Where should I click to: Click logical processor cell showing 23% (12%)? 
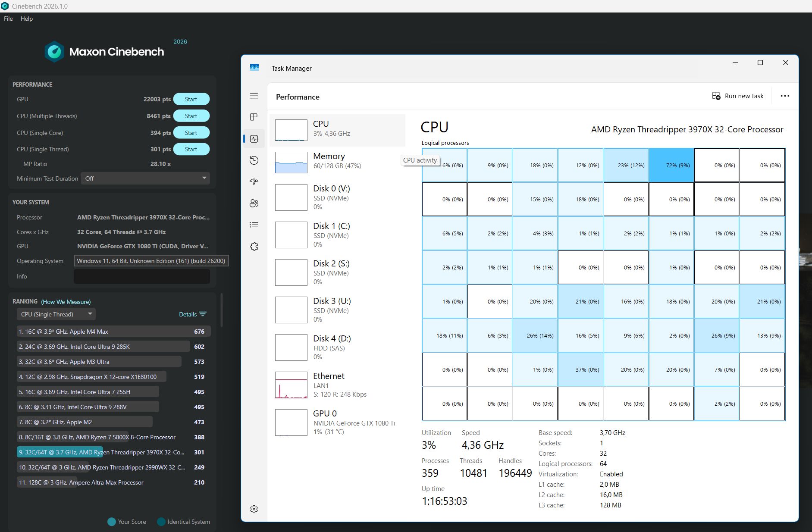click(626, 165)
